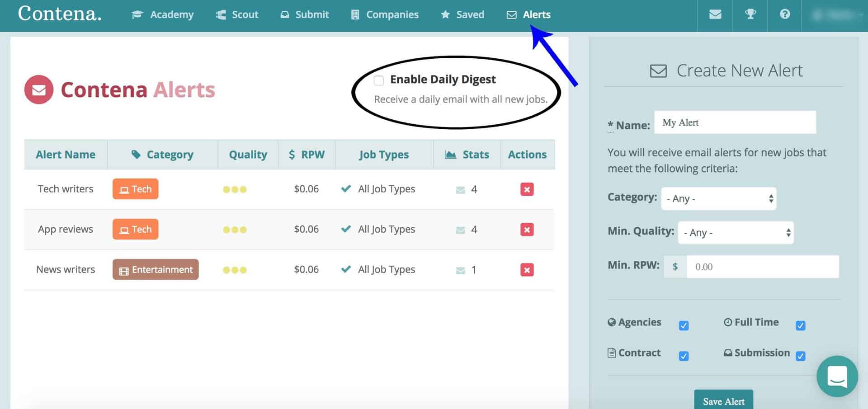Open the Alerts navigation item

[528, 14]
